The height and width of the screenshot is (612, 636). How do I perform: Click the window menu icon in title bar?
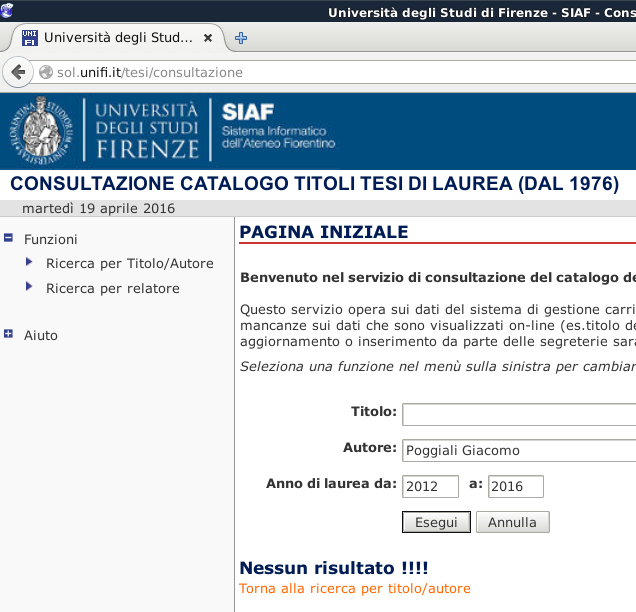tap(7, 11)
